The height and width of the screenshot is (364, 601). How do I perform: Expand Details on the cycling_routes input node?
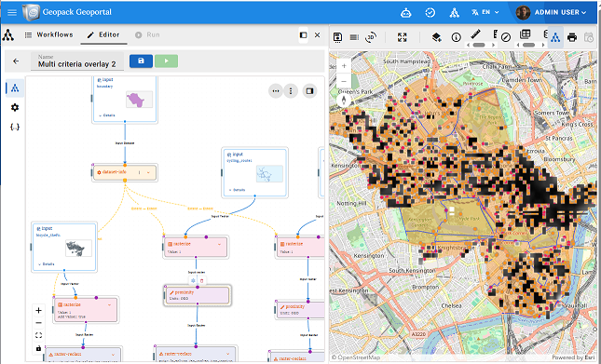[237, 190]
